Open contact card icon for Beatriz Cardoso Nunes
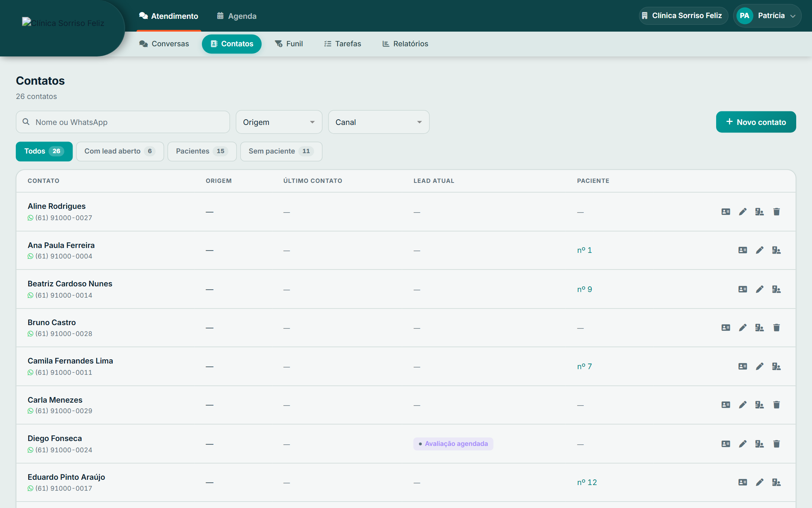Image resolution: width=812 pixels, height=508 pixels. tap(742, 289)
